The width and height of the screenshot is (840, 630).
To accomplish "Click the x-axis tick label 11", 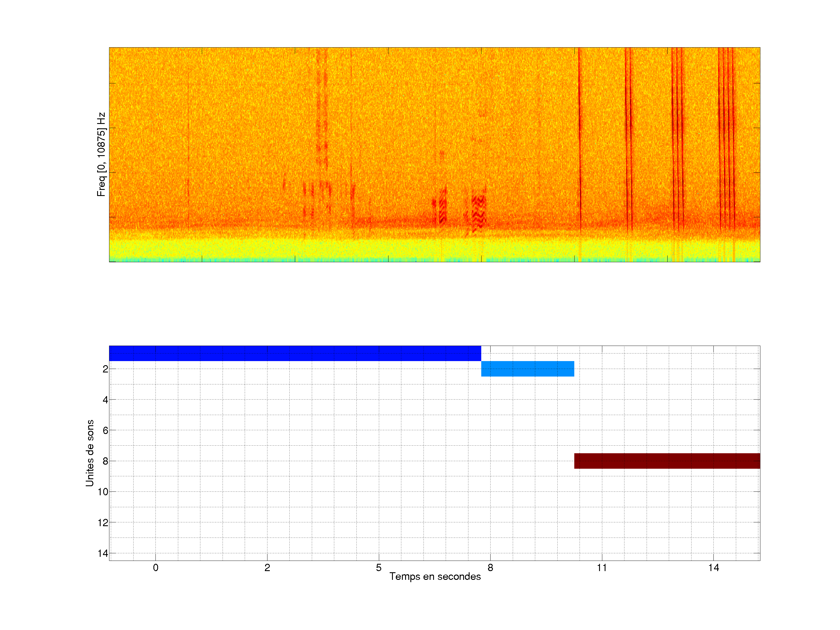I will click(x=602, y=568).
